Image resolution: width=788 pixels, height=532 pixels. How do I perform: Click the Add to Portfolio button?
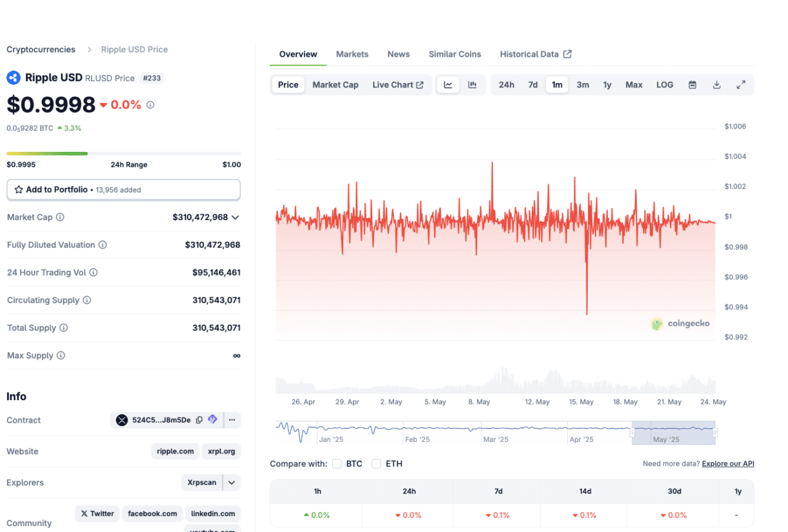124,190
